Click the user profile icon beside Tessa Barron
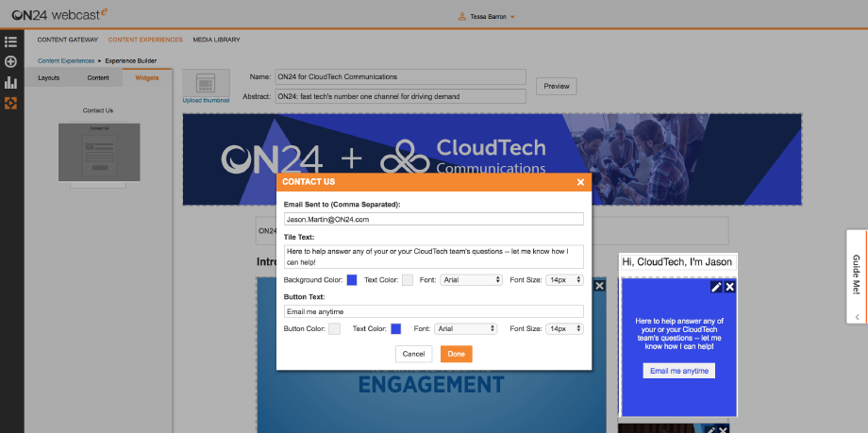 tap(461, 17)
